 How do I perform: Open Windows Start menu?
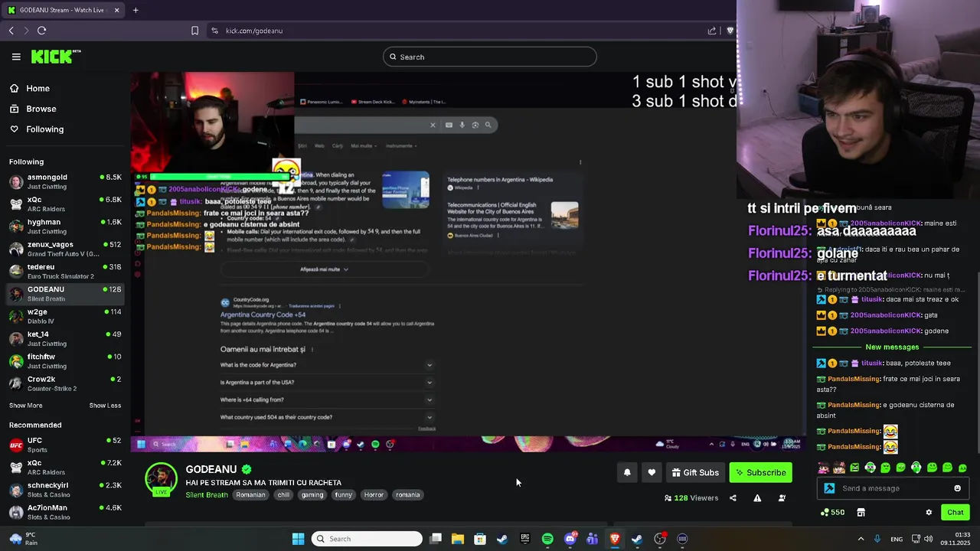(x=298, y=539)
